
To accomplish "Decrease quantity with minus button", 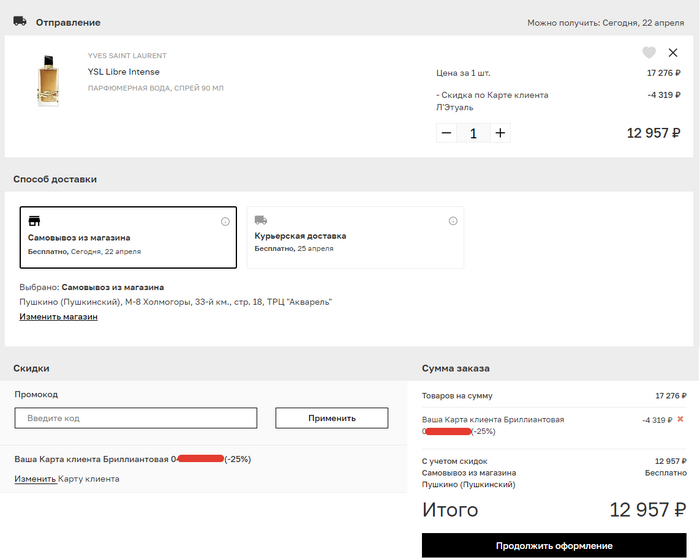I will coord(446,133).
